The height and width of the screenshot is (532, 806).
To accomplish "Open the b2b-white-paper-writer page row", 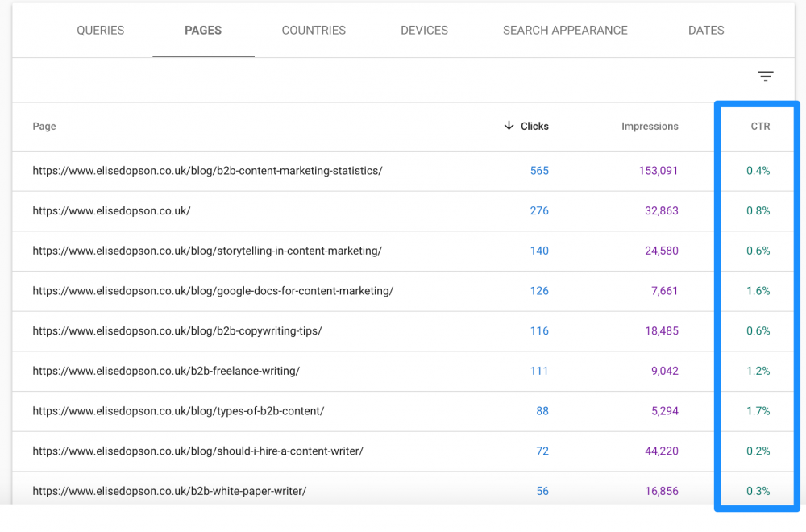I will click(x=169, y=491).
